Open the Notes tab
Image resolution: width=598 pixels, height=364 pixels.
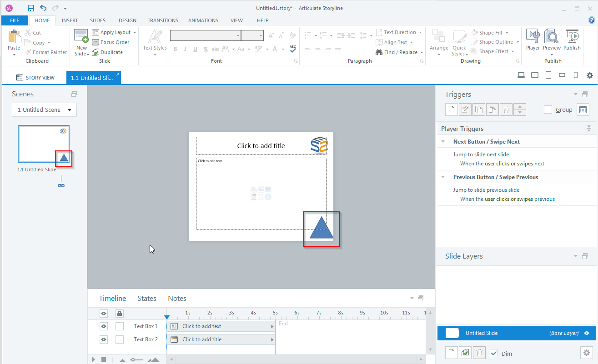click(177, 299)
